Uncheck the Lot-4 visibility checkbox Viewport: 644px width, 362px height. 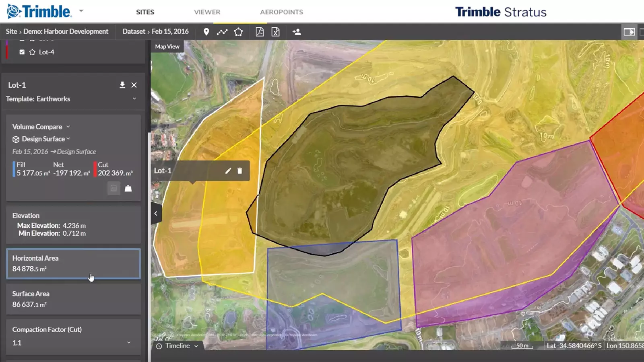tap(22, 52)
